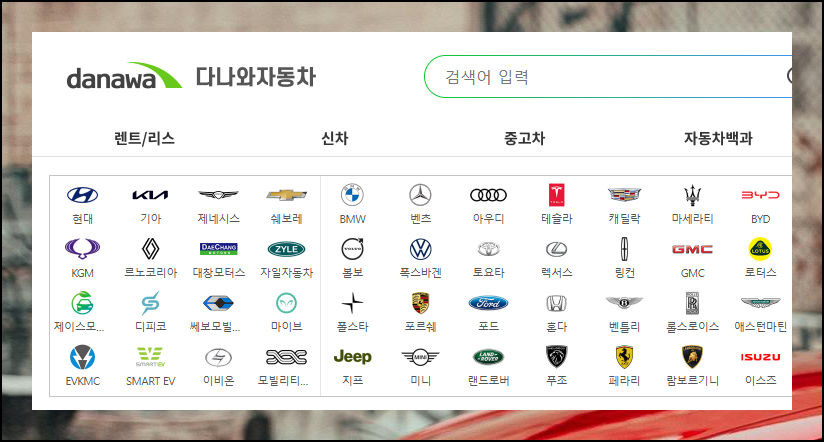Select the Porsche (포르쉐) crest icon

click(420, 303)
